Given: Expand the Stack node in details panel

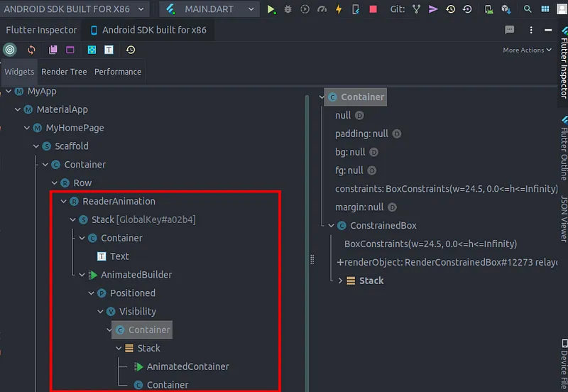Looking at the screenshot, I should coord(340,281).
